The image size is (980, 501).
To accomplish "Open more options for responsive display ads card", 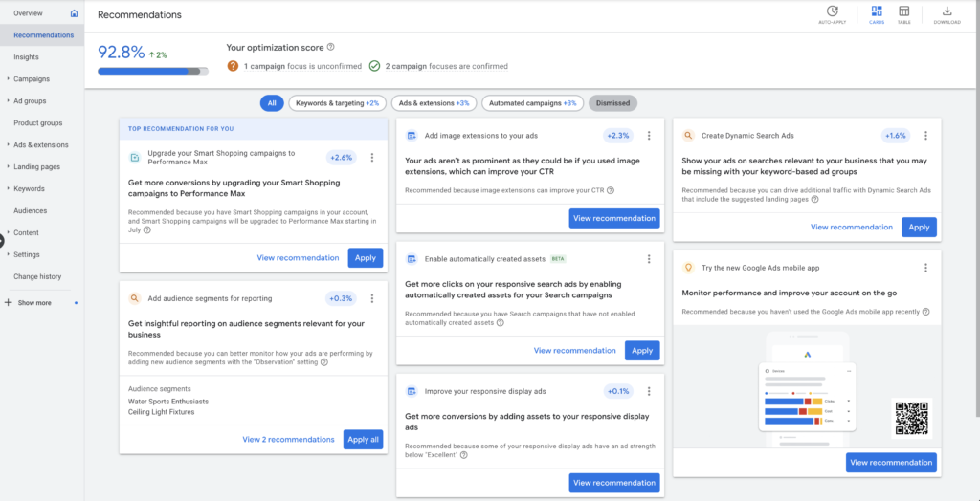I will pos(649,392).
